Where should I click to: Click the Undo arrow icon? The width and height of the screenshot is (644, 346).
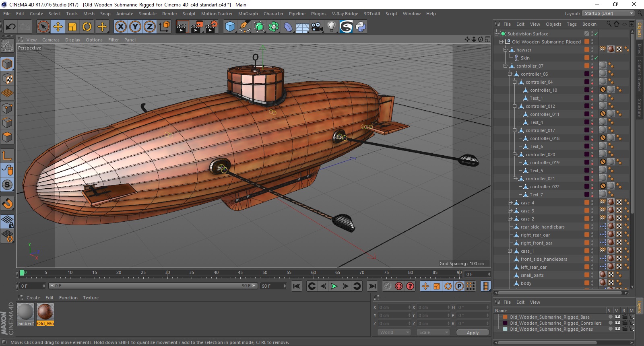[10, 27]
